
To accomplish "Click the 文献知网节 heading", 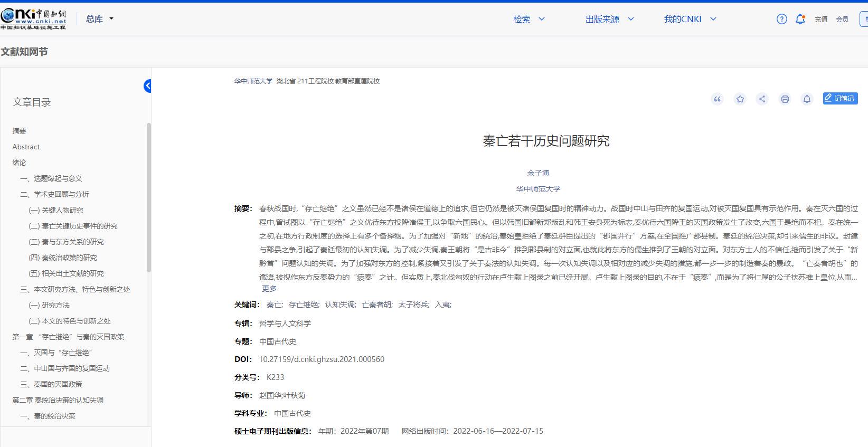I will [24, 52].
